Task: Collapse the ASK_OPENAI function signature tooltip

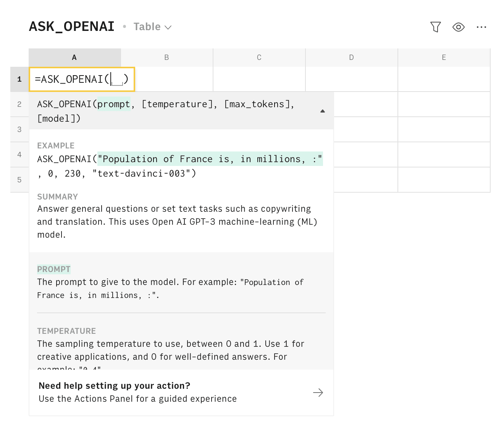Action: tap(323, 111)
